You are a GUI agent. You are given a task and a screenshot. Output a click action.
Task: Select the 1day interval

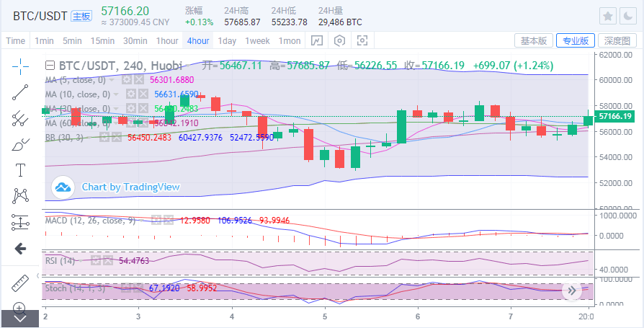(227, 40)
